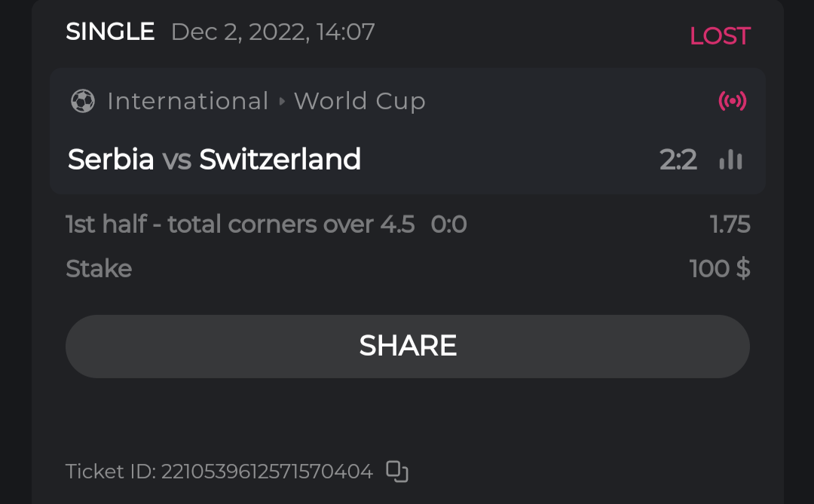Screen dimensions: 814x504
Task: Open the International category link
Action: point(188,101)
